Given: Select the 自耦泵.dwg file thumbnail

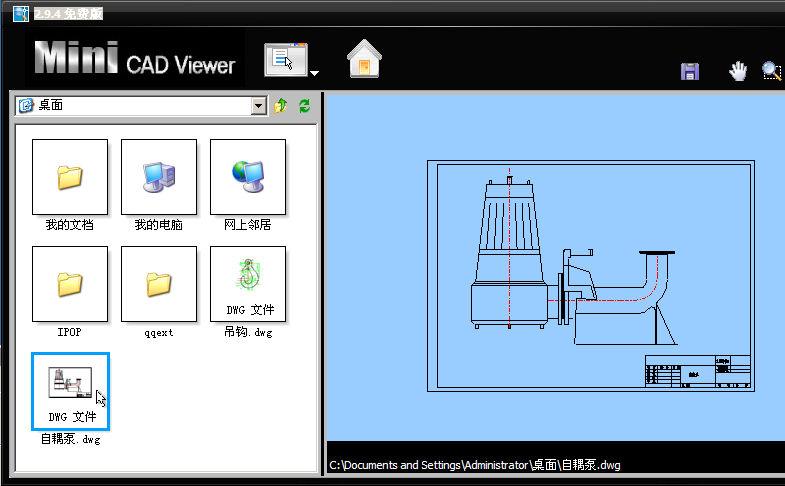Looking at the screenshot, I should click(69, 390).
